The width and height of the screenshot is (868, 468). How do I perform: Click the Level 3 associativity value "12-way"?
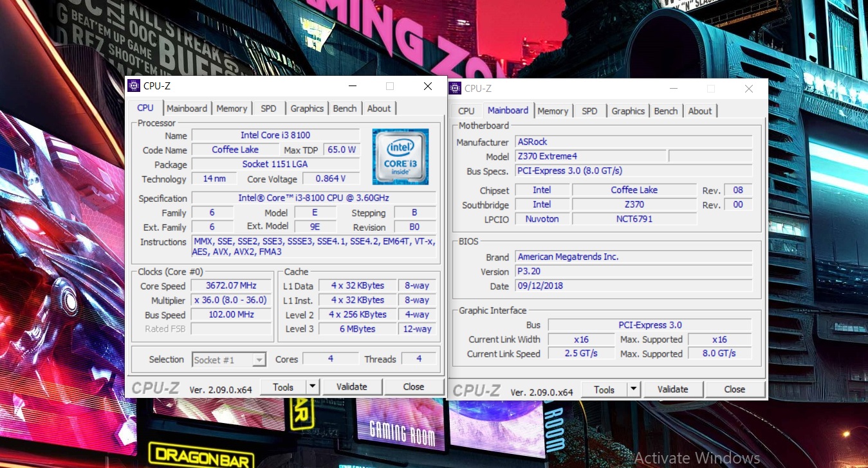[x=417, y=329]
